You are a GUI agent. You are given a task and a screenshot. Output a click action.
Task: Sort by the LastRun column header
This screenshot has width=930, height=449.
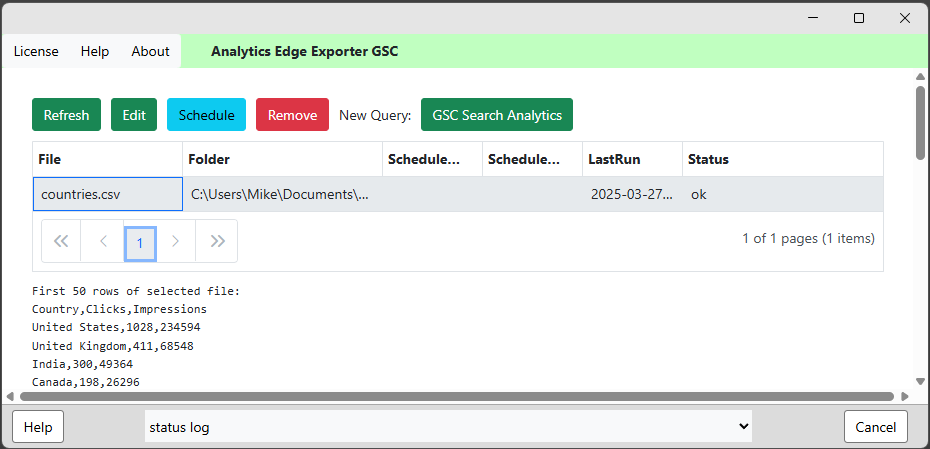pyautogui.click(x=632, y=159)
